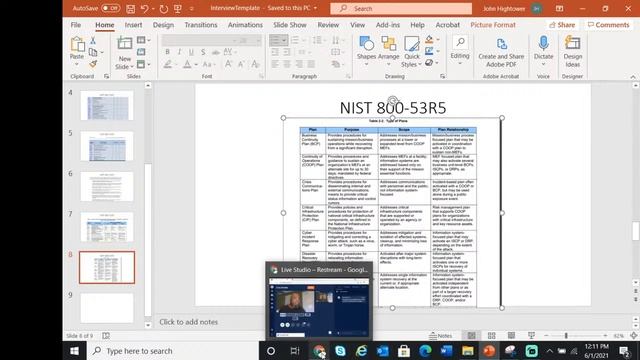Click the Editing magnifier icon
640x360 pixels.
tap(460, 42)
